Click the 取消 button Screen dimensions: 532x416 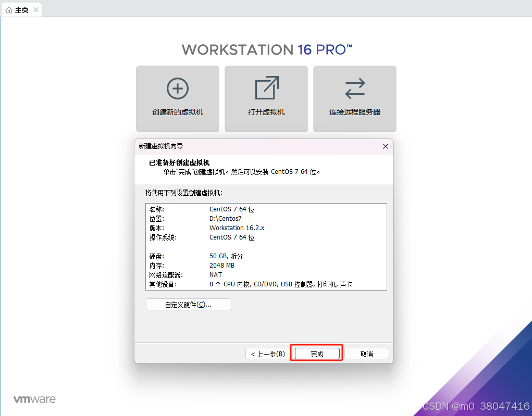click(x=366, y=354)
